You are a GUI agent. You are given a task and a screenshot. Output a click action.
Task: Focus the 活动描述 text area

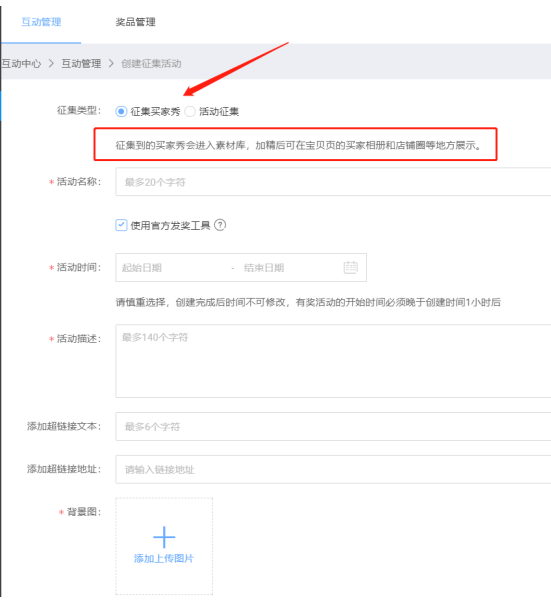(333, 361)
